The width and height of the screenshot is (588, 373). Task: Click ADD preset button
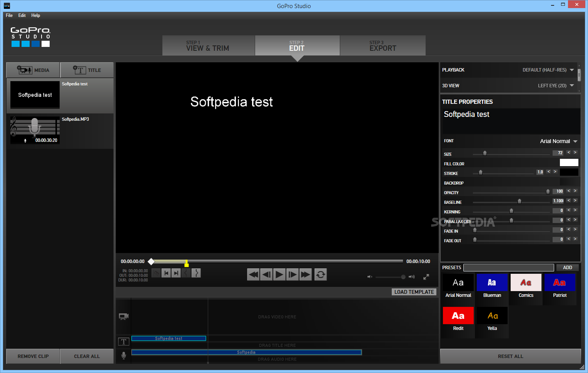coord(568,268)
